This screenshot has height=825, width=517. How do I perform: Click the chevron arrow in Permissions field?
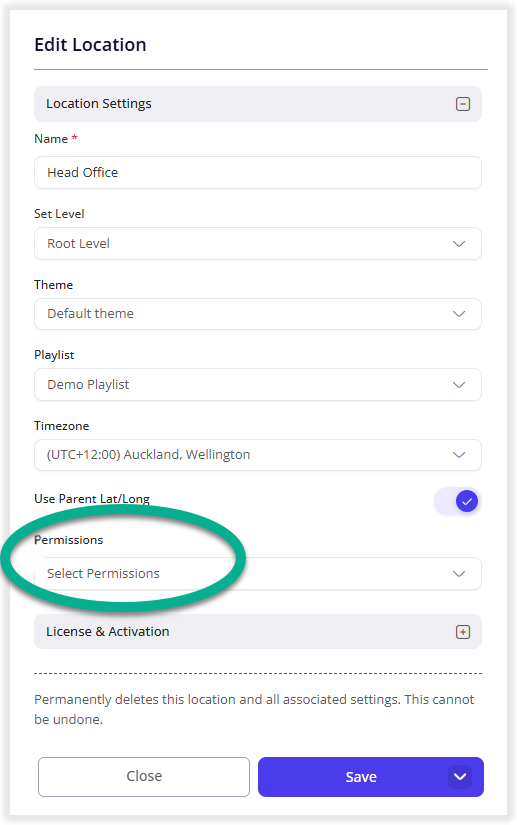pyautogui.click(x=459, y=574)
